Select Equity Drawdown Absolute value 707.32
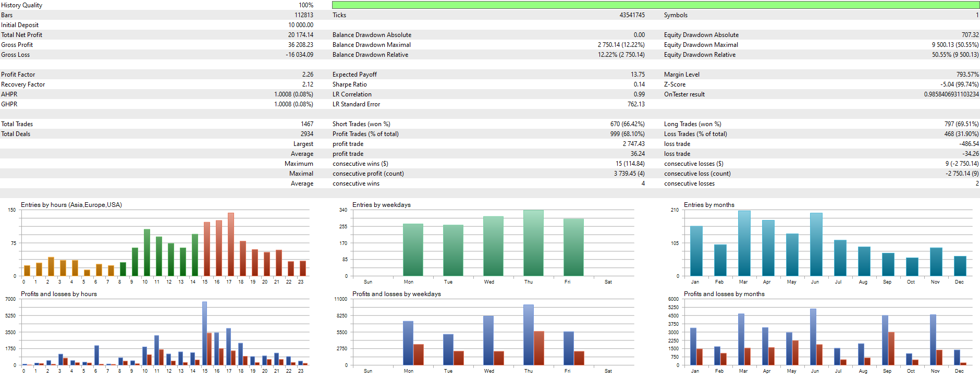This screenshot has width=980, height=380. 970,35
